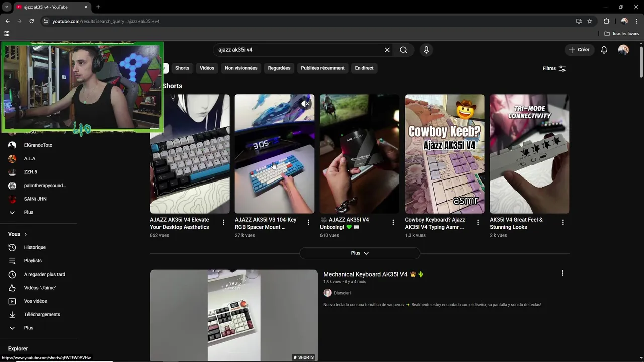Open the AK35I V4 Unboxing short thumbnail
The image size is (644, 362).
click(x=360, y=154)
